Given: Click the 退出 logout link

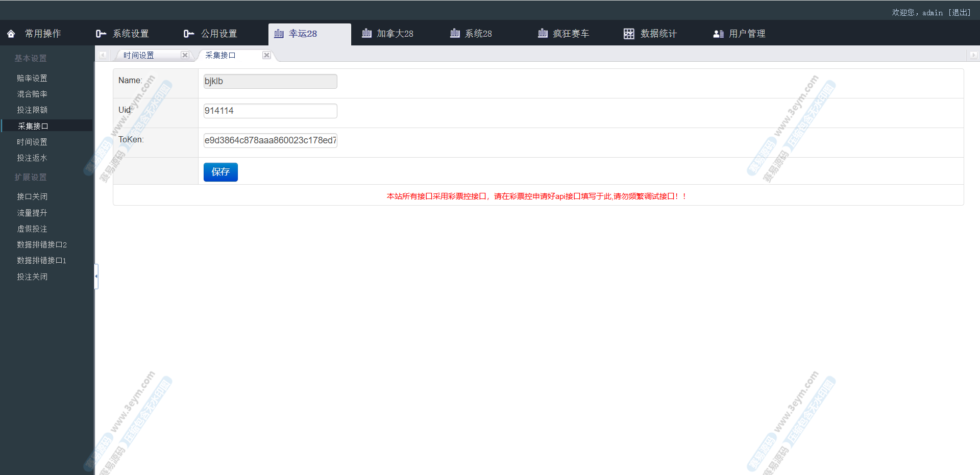Looking at the screenshot, I should click(x=960, y=12).
